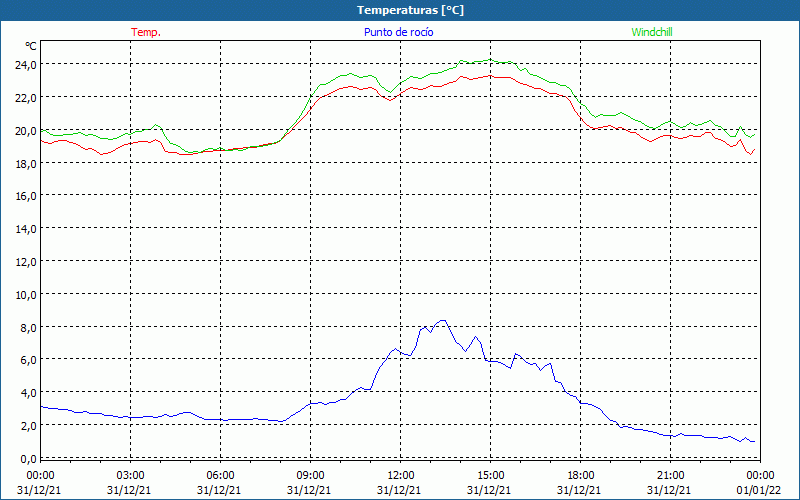The image size is (800, 500).
Task: Click the Punto de rocío legend label
Action: tap(398, 32)
